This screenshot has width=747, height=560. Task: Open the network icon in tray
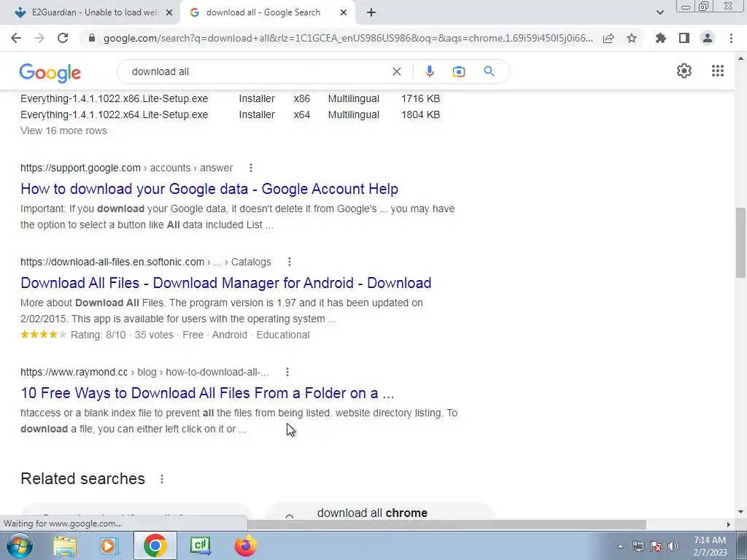[638, 546]
